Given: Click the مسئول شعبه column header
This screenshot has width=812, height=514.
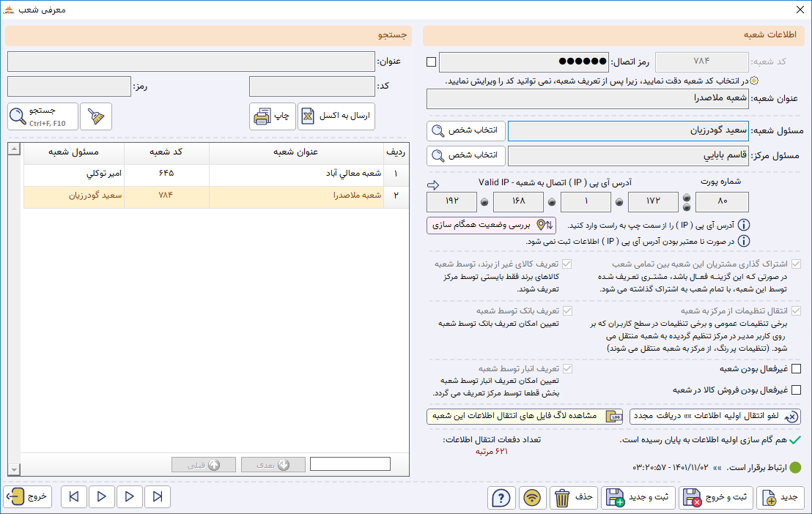Looking at the screenshot, I should coord(73,152).
